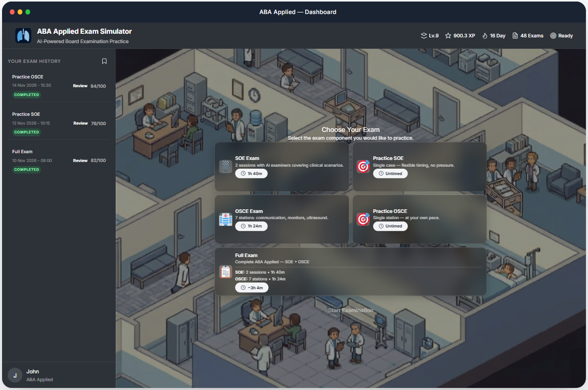Click the Lv.9 level layers icon
This screenshot has width=588, height=390.
423,36
